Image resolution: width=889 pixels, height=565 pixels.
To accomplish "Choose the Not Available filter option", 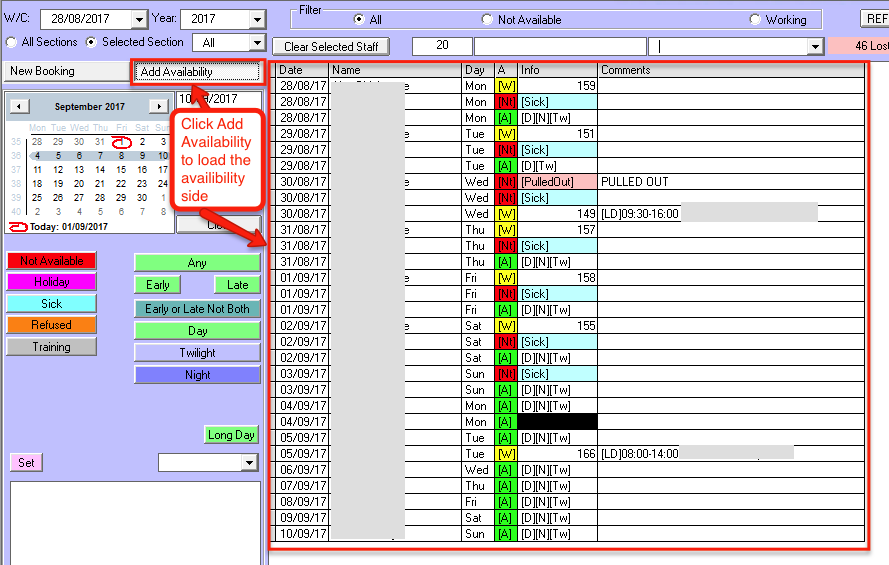I will pyautogui.click(x=487, y=20).
